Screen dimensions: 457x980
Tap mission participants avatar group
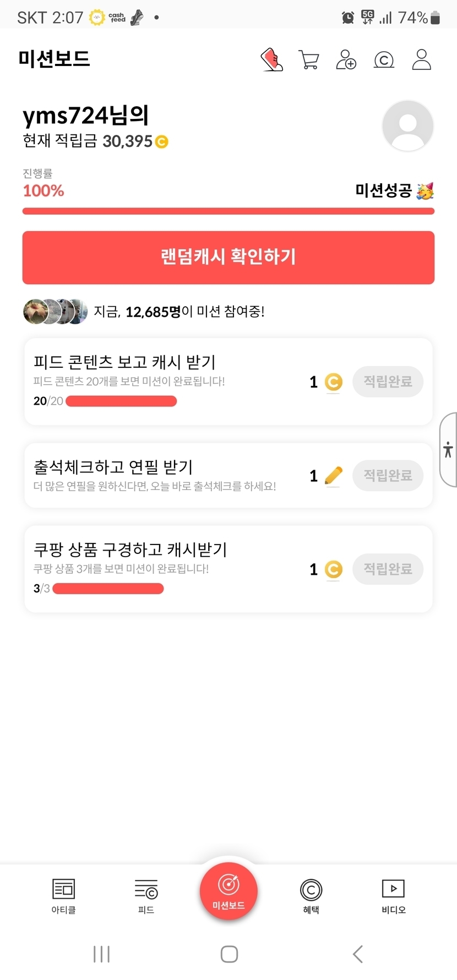pos(55,312)
